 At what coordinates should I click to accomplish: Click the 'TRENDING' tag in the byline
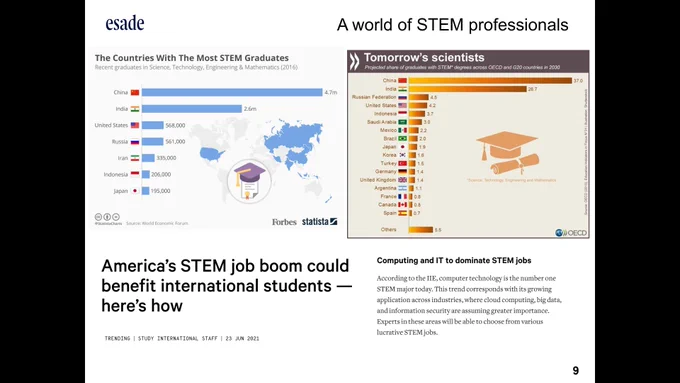(117, 338)
